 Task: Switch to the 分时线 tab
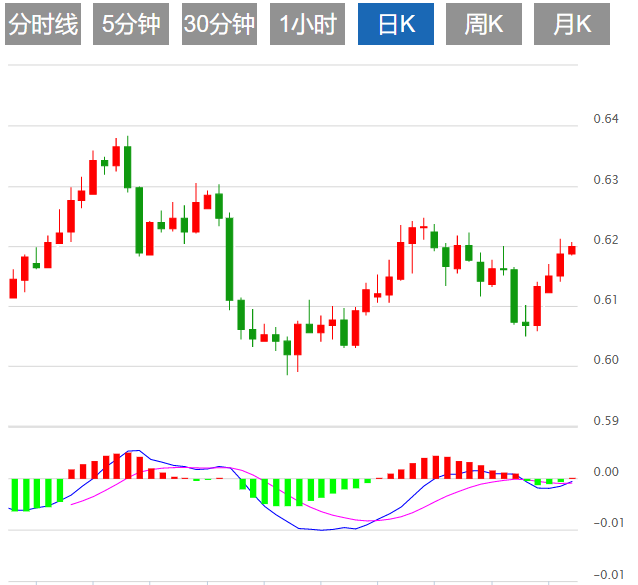tap(43, 25)
